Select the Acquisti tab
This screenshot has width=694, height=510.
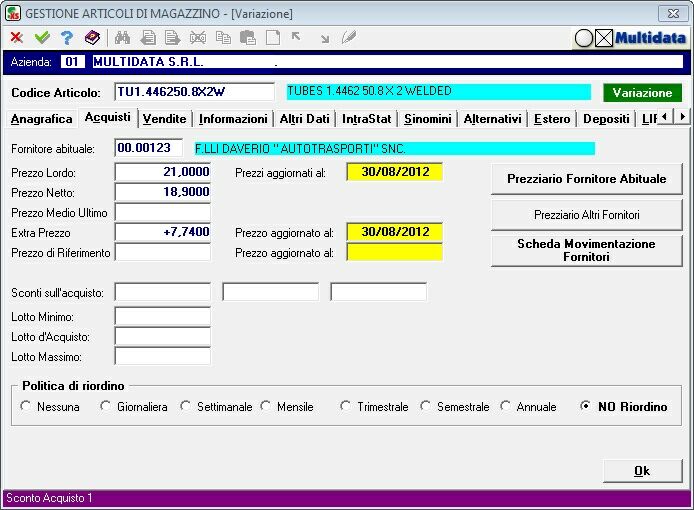108,118
